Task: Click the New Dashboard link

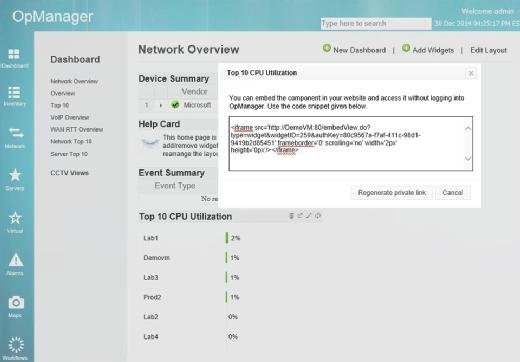Action: tap(360, 50)
